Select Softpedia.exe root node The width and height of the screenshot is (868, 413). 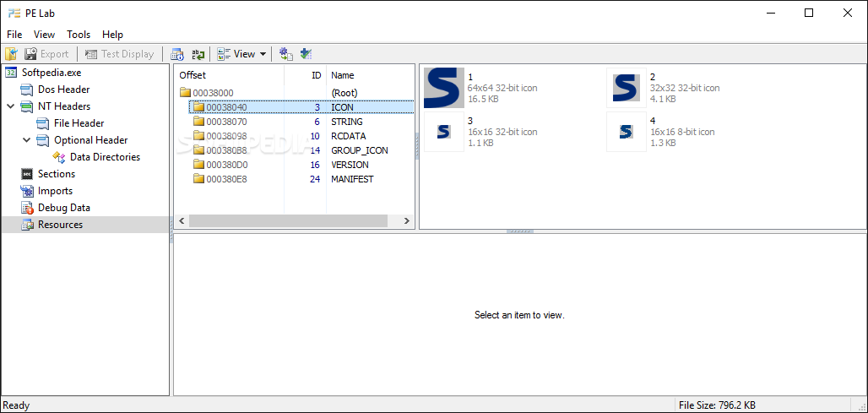coord(52,73)
